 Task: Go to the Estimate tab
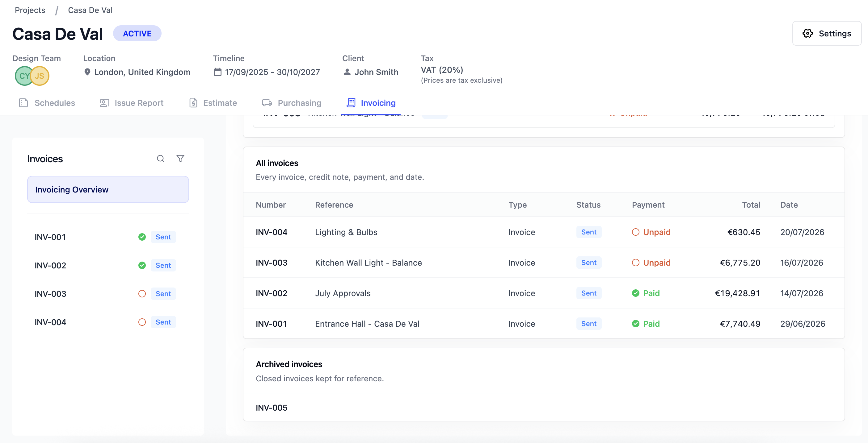point(213,103)
